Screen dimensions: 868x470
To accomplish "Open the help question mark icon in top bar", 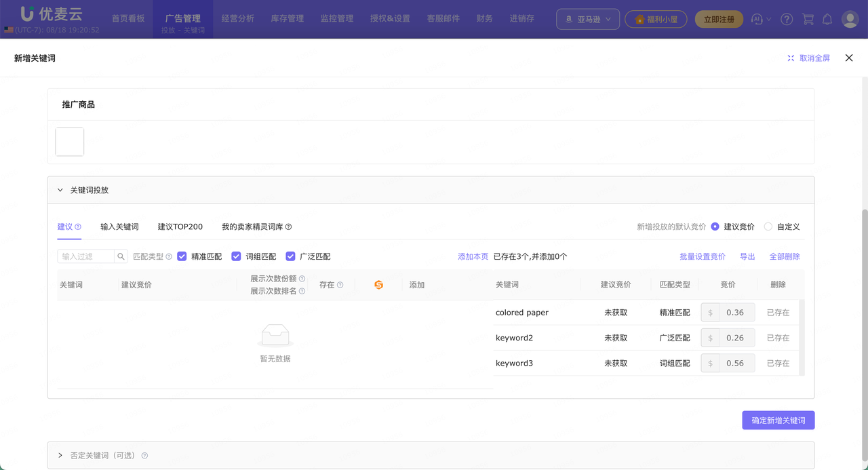I will tap(787, 20).
